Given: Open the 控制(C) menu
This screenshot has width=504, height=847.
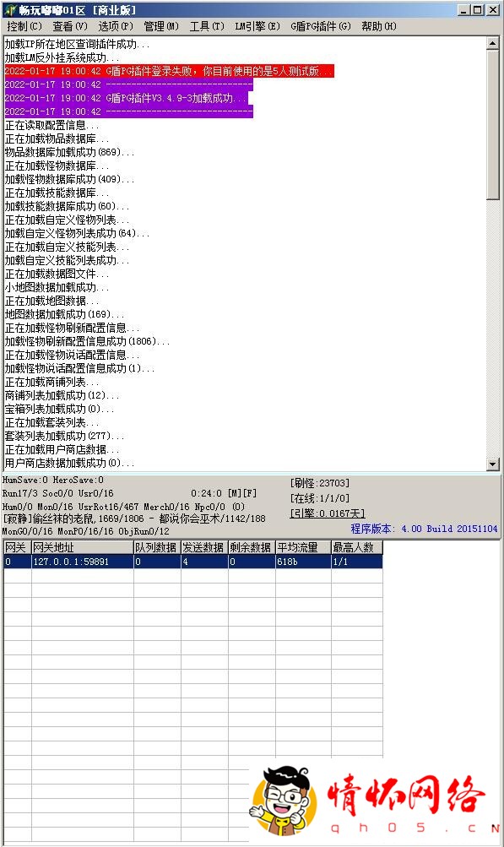Looking at the screenshot, I should tap(24, 26).
